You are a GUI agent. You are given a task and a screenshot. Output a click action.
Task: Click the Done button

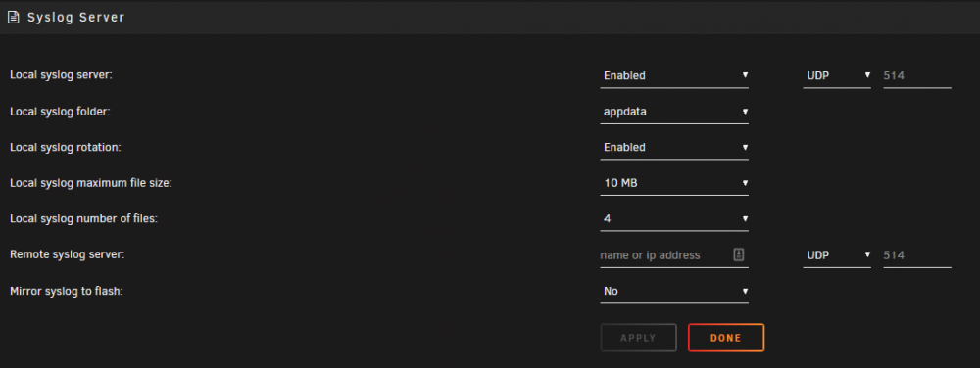[725, 338]
